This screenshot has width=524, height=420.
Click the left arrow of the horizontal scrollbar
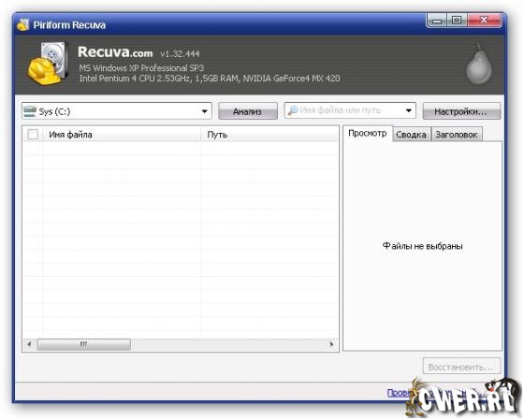29,344
